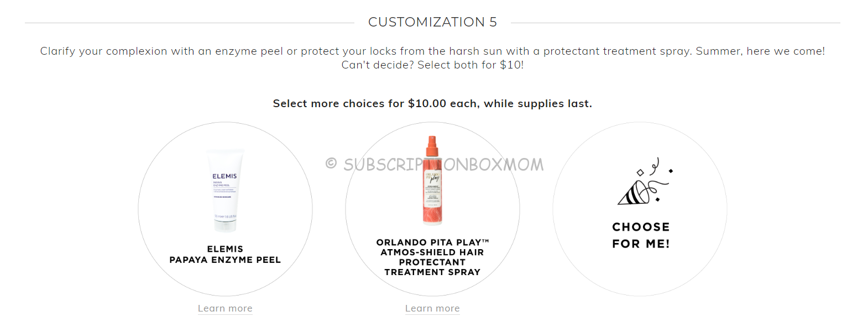Select the Elemis tube product image

(x=224, y=191)
